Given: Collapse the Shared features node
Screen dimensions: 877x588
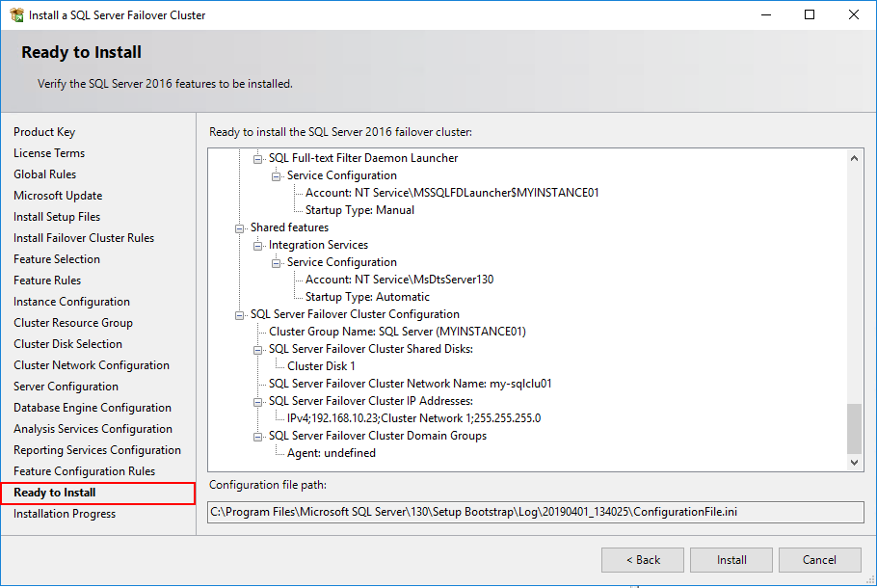Looking at the screenshot, I should [x=239, y=228].
